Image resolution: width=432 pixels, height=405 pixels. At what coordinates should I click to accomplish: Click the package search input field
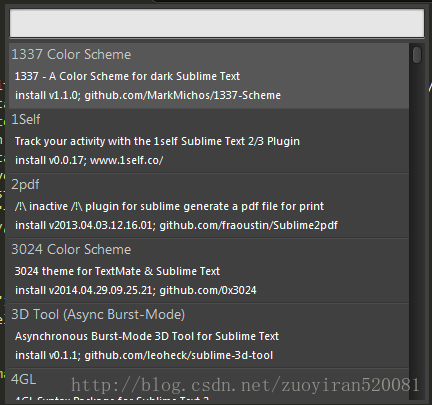point(217,23)
